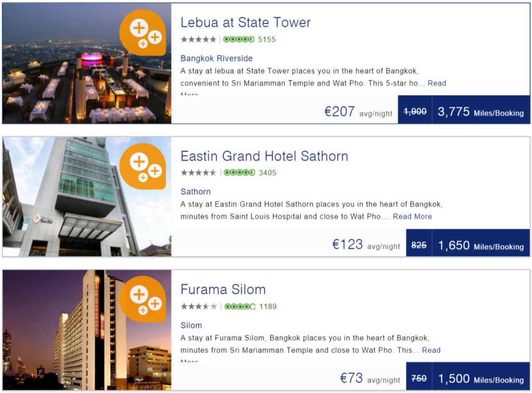This screenshot has height=393, width=532.
Task: Open the Lebua at State Tower title
Action: click(245, 23)
